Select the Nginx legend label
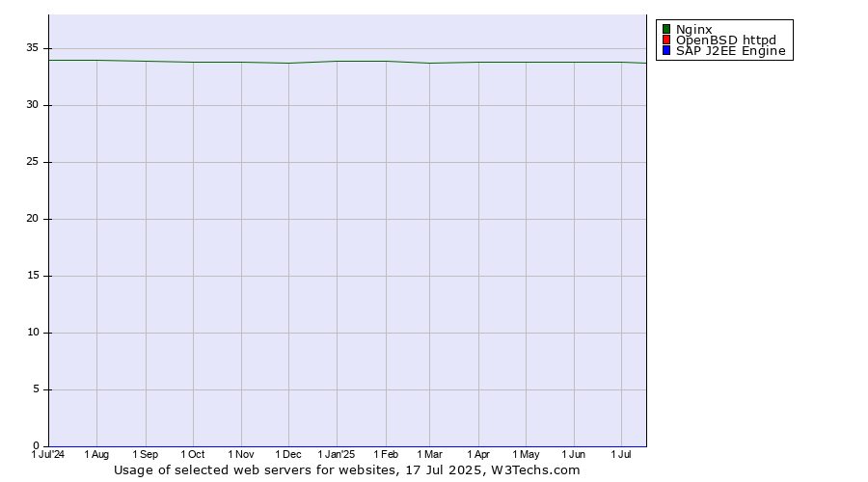 pyautogui.click(x=694, y=30)
